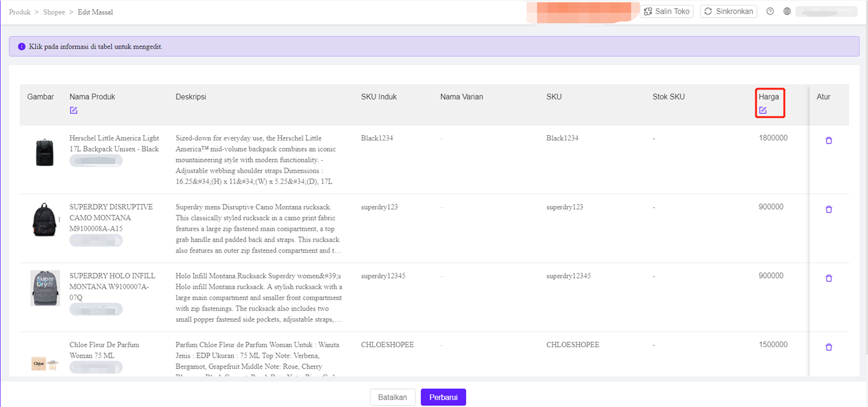Viewport: 868px width, 407px height.
Task: Delete the Chloe Fleur De Parfum row
Action: click(829, 347)
